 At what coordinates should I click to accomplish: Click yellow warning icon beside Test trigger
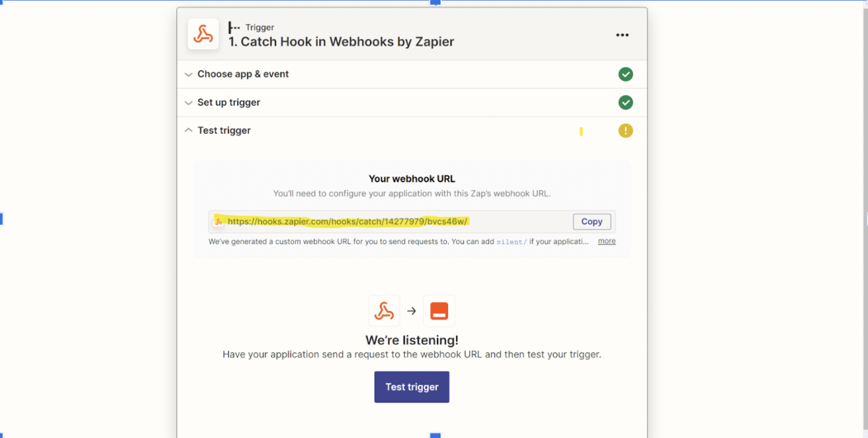click(x=626, y=131)
